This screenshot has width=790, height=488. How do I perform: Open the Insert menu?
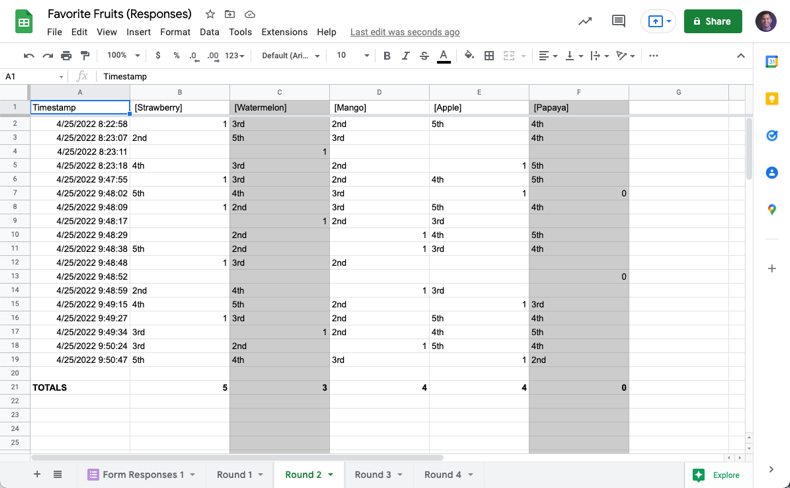pyautogui.click(x=139, y=32)
